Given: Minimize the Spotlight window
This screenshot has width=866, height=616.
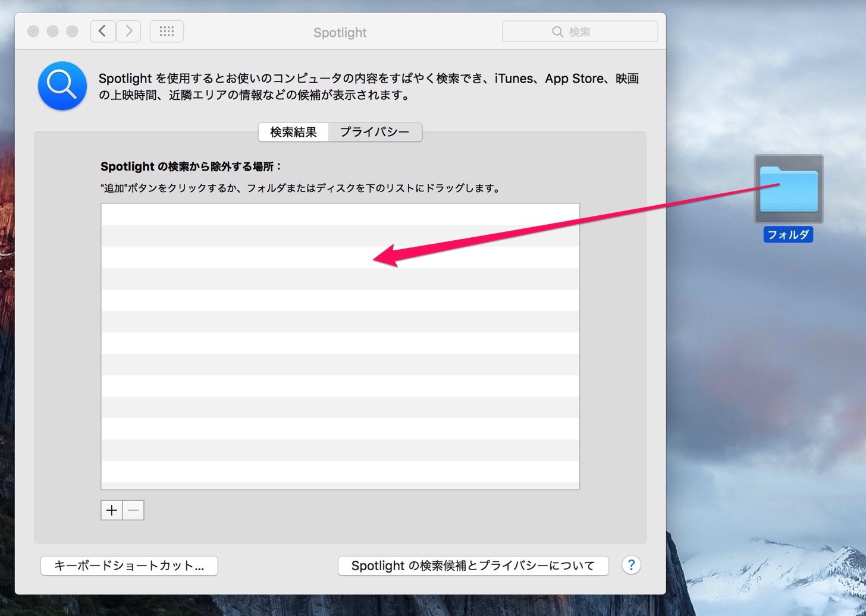Looking at the screenshot, I should [52, 31].
